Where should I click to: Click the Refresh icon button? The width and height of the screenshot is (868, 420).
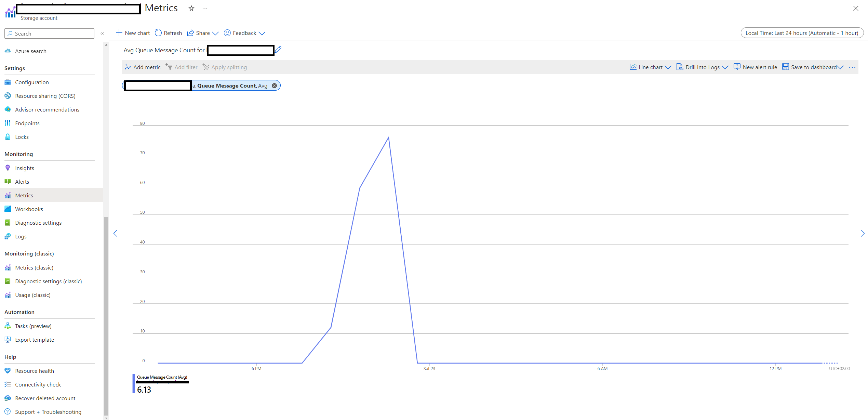click(x=158, y=33)
